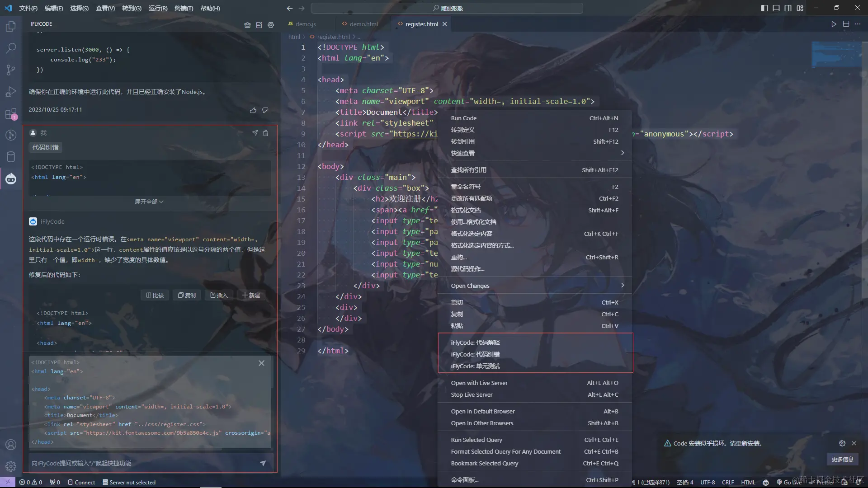
Task: Open the iFlyCode robot panel icon
Action: tap(11, 179)
